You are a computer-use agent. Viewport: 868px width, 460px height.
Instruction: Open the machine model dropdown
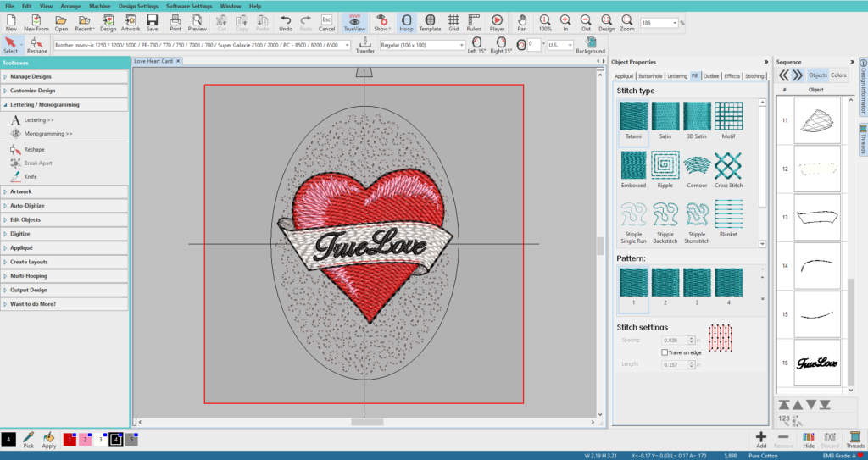tap(346, 45)
